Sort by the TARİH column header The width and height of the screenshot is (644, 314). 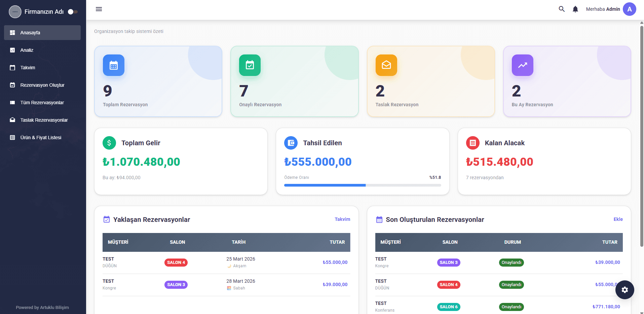[238, 242]
